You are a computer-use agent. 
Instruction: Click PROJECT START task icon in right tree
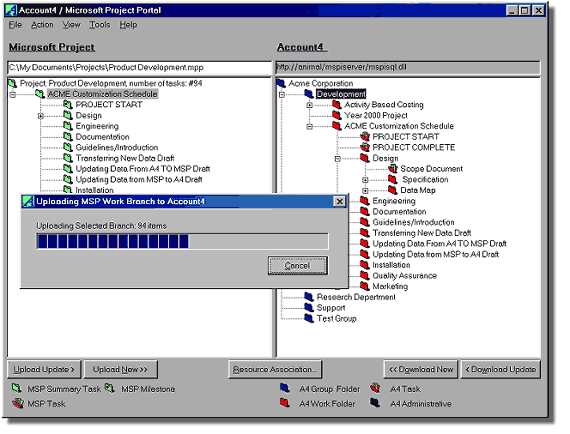coord(365,137)
